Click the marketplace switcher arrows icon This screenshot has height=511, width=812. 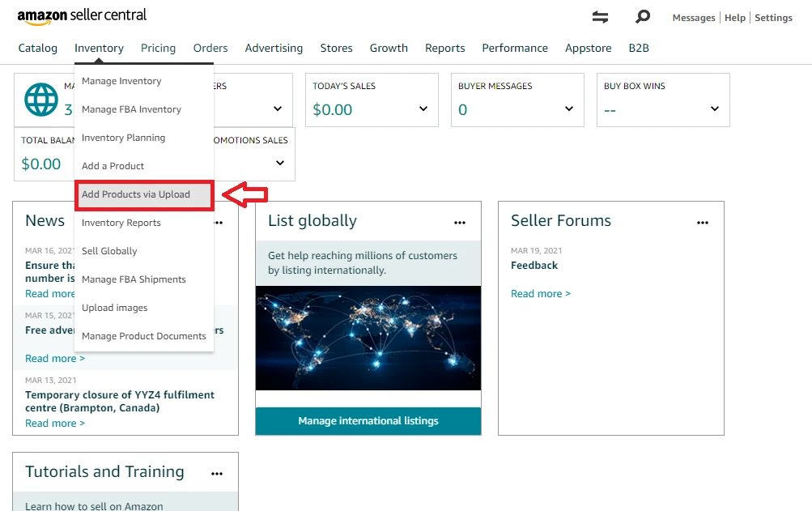(x=600, y=17)
